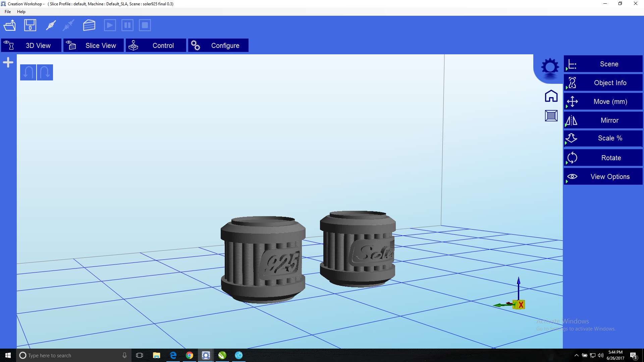Image resolution: width=644 pixels, height=362 pixels.
Task: Click the connect plug icon
Action: click(51, 25)
